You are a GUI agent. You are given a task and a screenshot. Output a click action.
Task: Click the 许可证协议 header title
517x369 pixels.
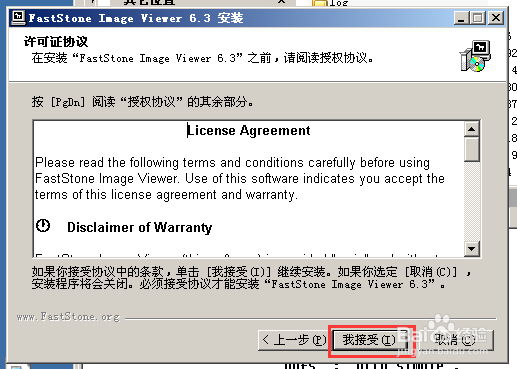click(x=56, y=42)
